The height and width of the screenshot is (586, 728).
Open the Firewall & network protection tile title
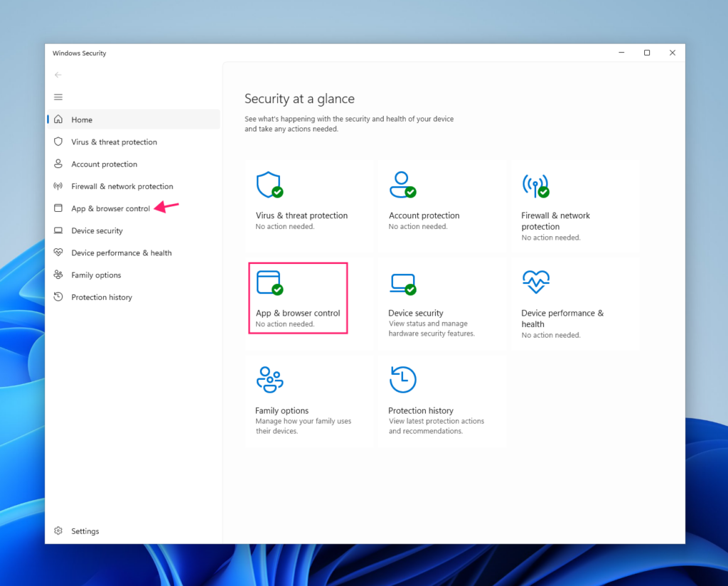(x=556, y=221)
